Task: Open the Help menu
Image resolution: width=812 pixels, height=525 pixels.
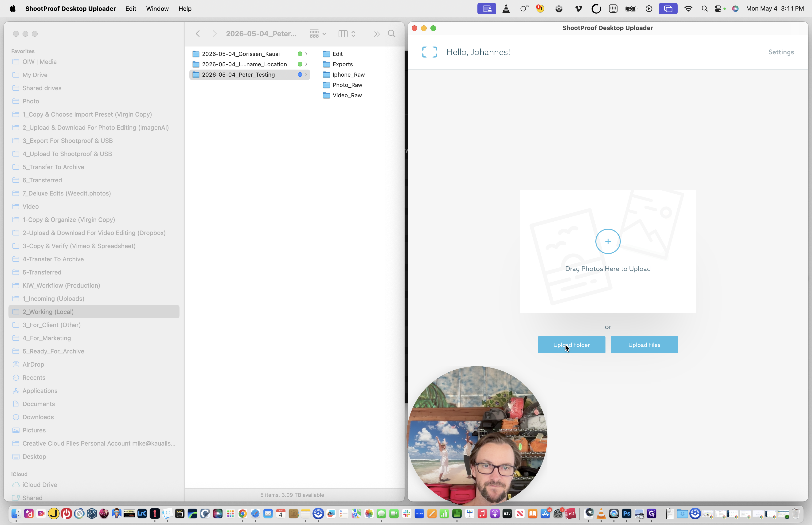Action: click(185, 8)
